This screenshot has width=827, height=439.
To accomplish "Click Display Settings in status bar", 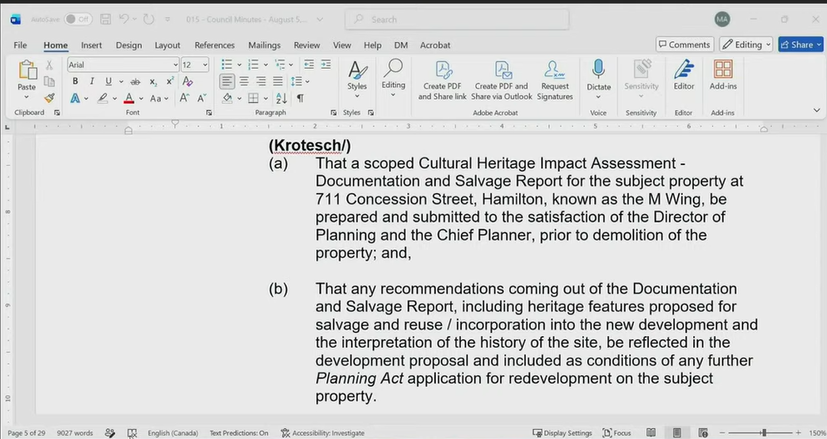I will click(562, 433).
